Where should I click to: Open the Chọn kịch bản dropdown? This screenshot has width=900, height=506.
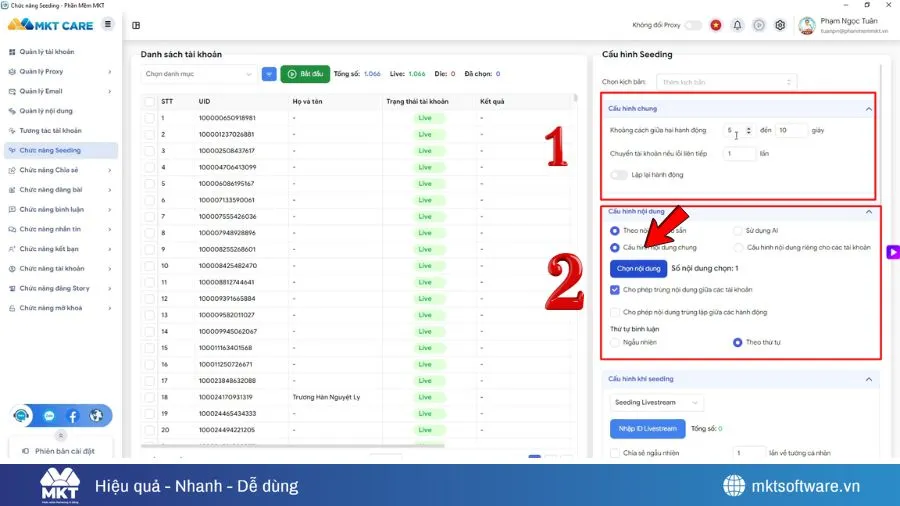726,82
